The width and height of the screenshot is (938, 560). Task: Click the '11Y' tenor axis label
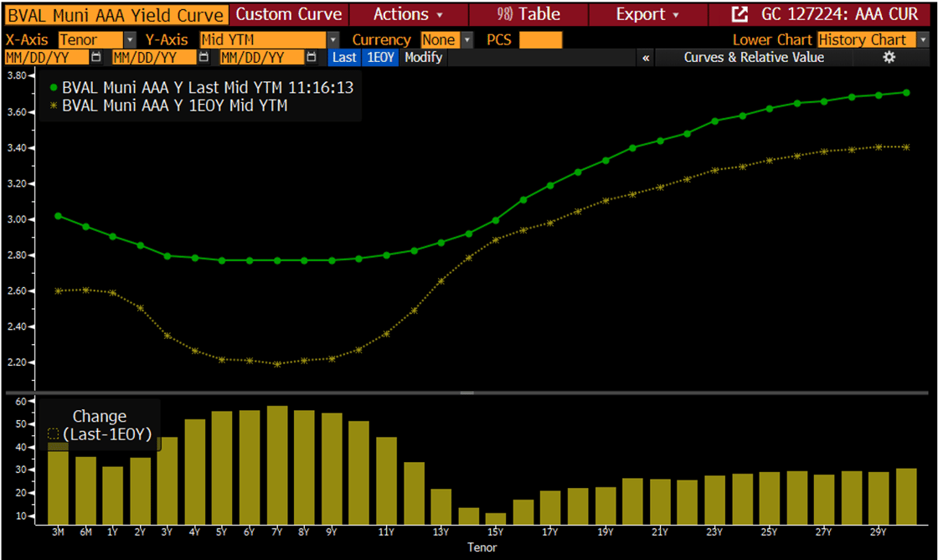point(386,532)
